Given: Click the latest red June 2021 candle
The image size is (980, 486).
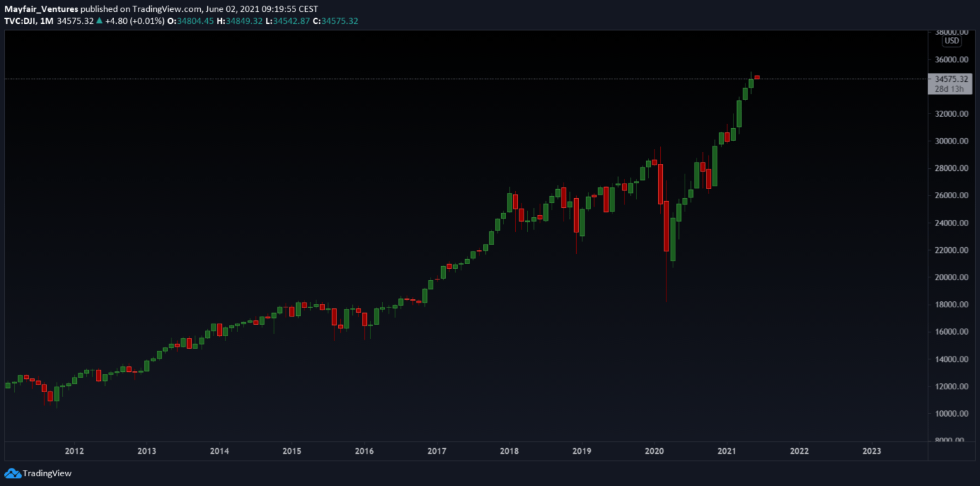Looking at the screenshot, I should point(757,77).
